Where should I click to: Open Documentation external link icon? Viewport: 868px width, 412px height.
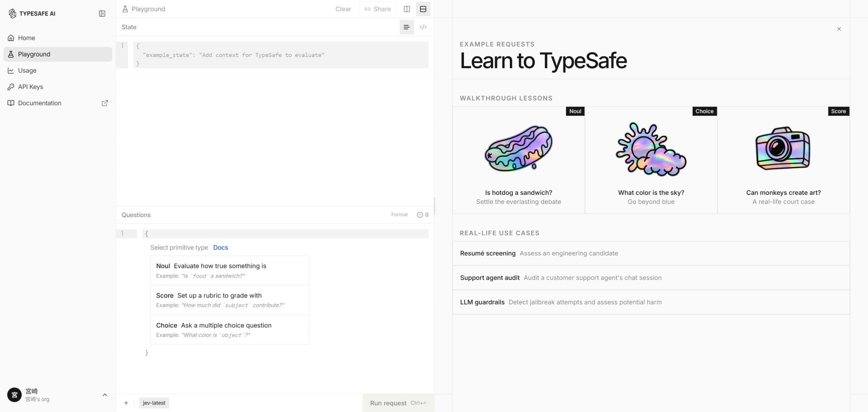pyautogui.click(x=105, y=103)
